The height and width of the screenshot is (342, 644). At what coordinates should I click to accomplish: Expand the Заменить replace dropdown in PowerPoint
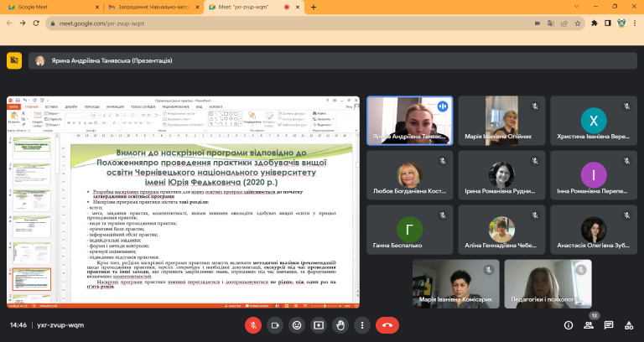click(323, 119)
